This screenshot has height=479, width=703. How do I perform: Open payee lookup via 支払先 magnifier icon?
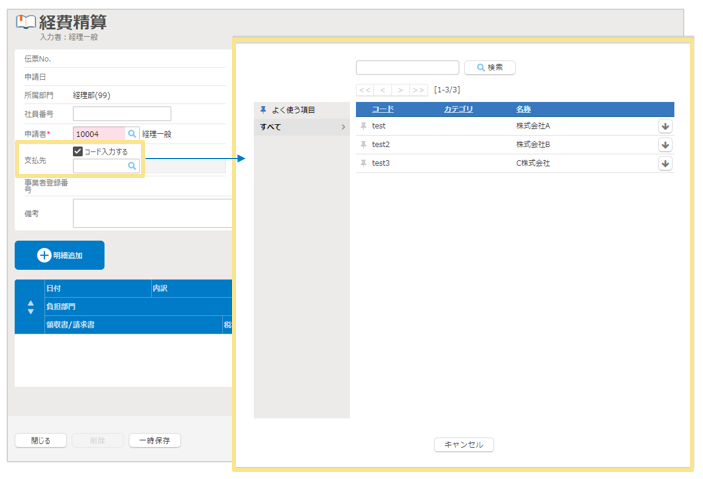pyautogui.click(x=132, y=166)
